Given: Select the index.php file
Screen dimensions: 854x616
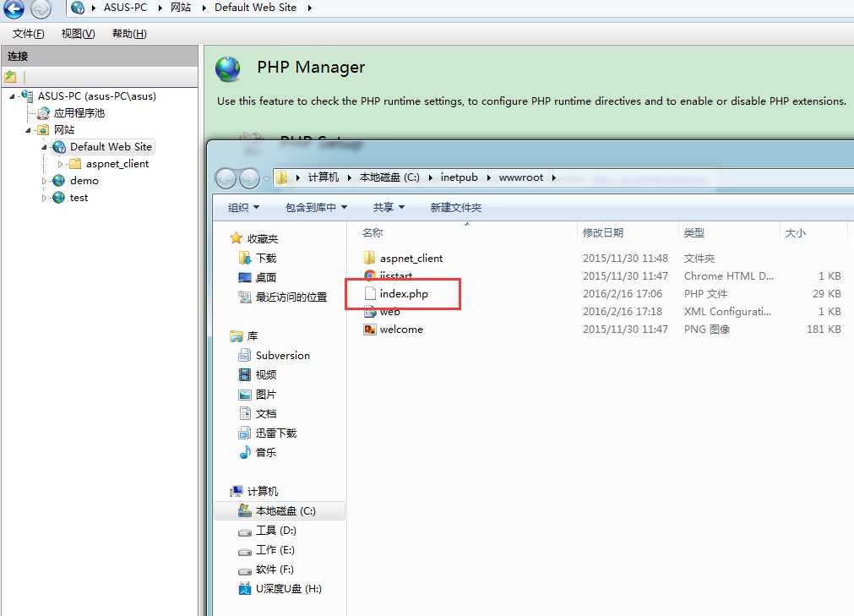Looking at the screenshot, I should tap(404, 294).
